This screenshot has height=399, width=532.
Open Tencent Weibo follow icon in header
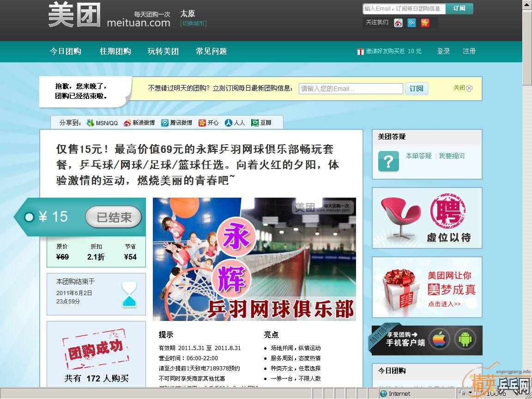(411, 23)
